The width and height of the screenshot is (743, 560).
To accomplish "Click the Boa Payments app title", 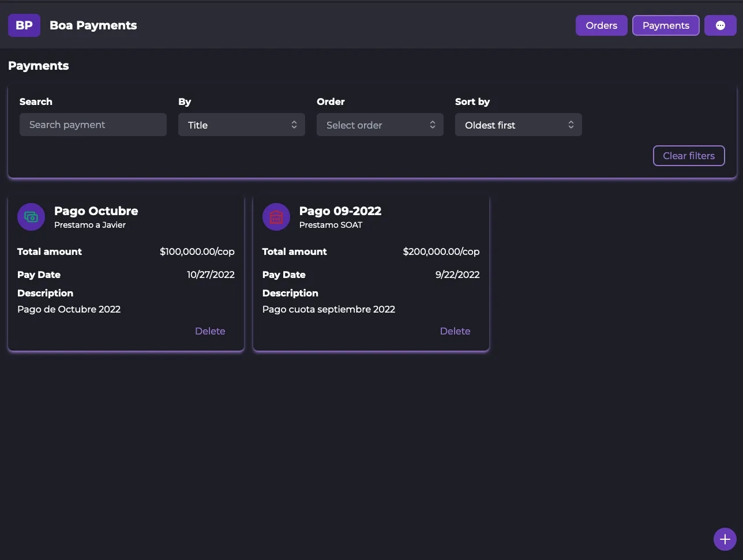I will click(x=93, y=25).
